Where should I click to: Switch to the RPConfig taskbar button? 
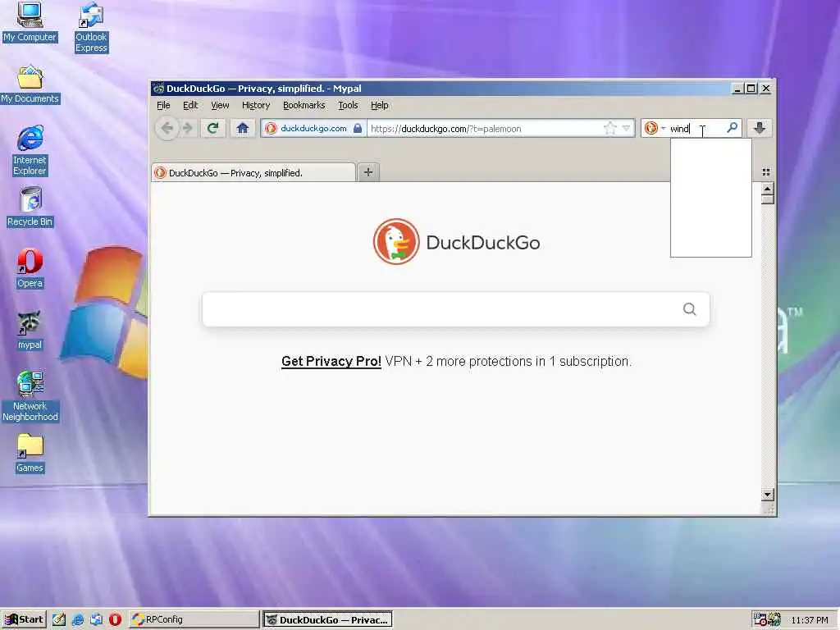[x=194, y=620]
